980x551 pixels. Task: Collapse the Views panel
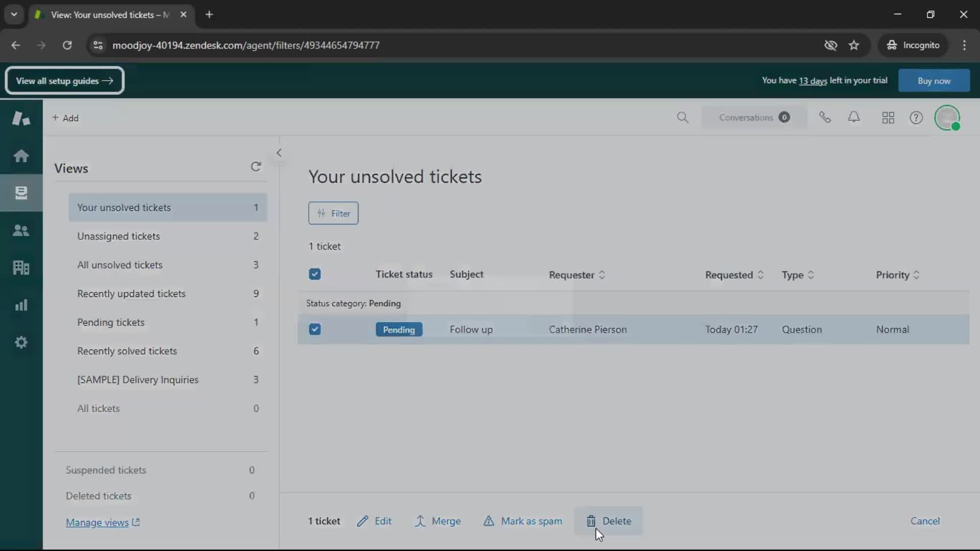coord(279,153)
